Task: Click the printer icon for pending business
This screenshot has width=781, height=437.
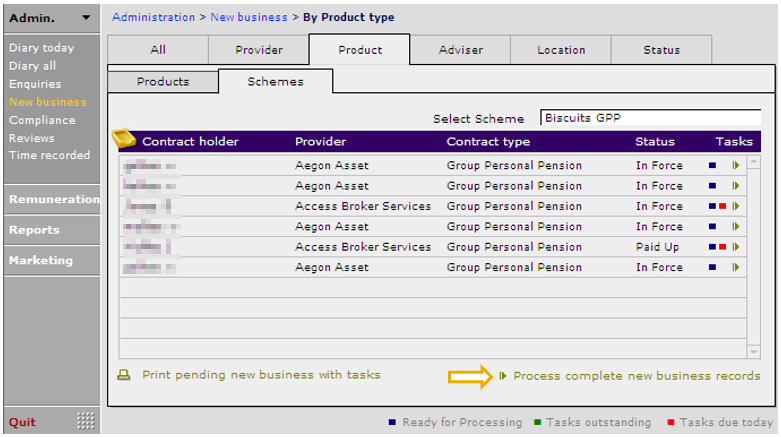Action: point(125,376)
